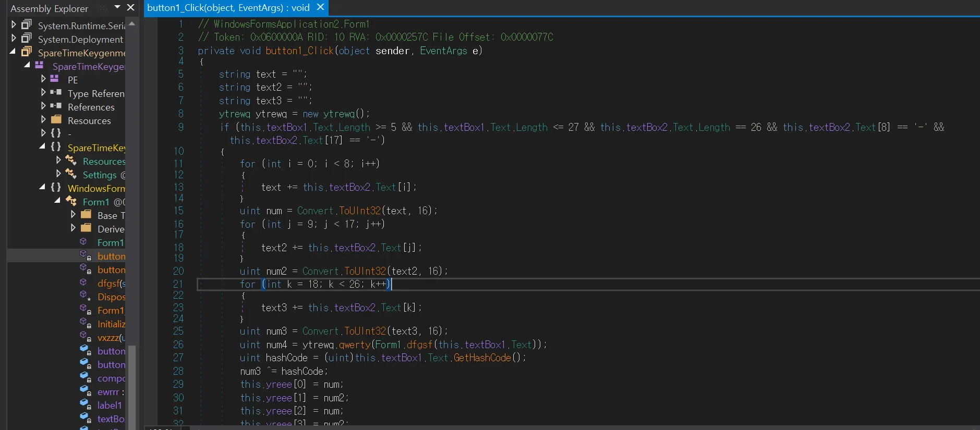Expand the Derived Types folder

coord(73,228)
